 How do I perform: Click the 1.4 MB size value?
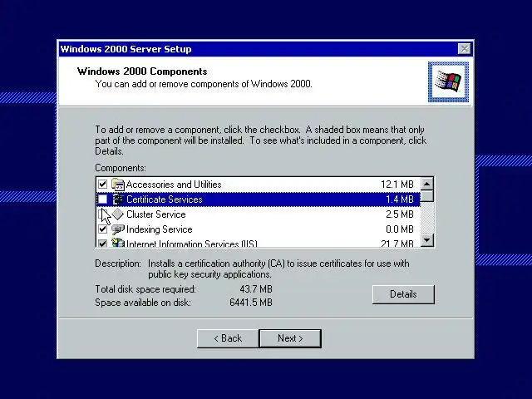(400, 199)
